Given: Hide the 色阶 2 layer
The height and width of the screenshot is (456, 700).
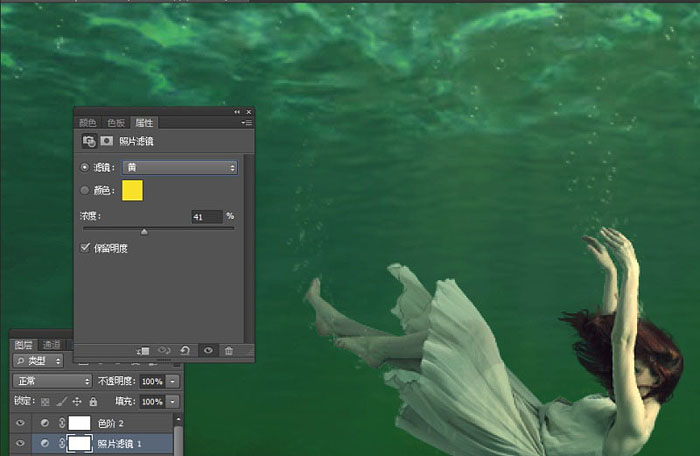Looking at the screenshot, I should (21, 423).
